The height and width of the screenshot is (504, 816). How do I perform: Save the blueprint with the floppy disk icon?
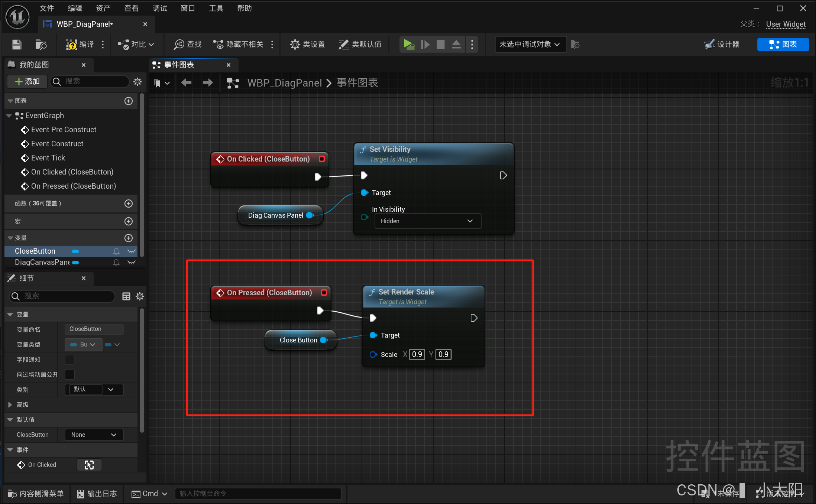tap(17, 45)
